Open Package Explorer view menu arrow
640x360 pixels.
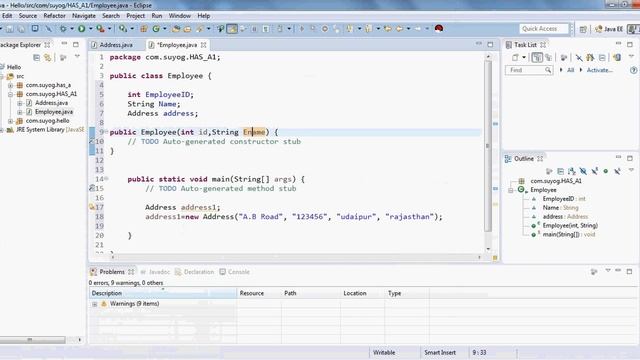(77, 57)
